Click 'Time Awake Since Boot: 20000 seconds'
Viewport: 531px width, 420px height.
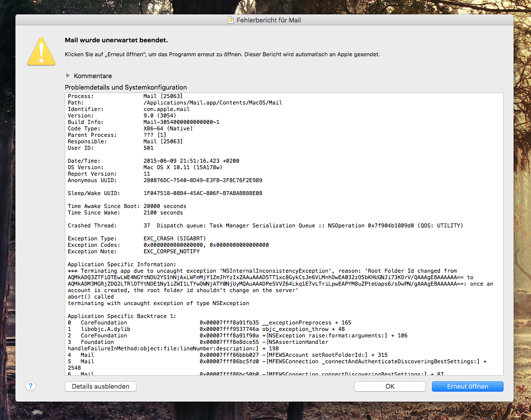[x=127, y=206]
